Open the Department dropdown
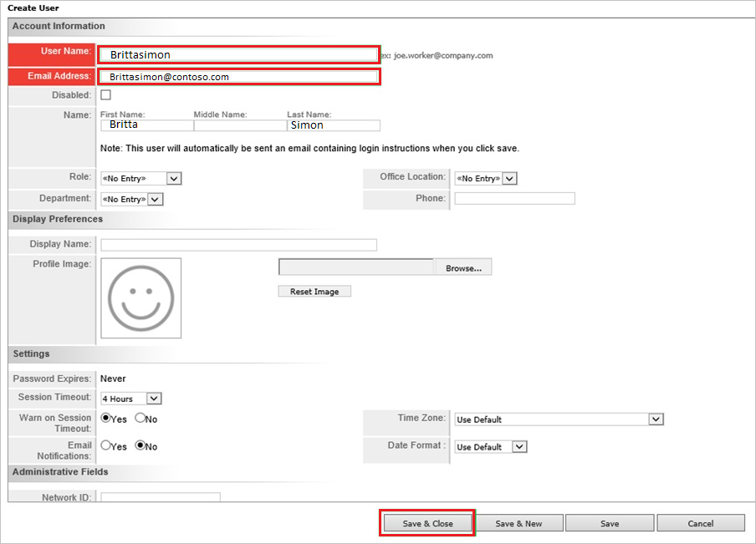 pos(131,200)
